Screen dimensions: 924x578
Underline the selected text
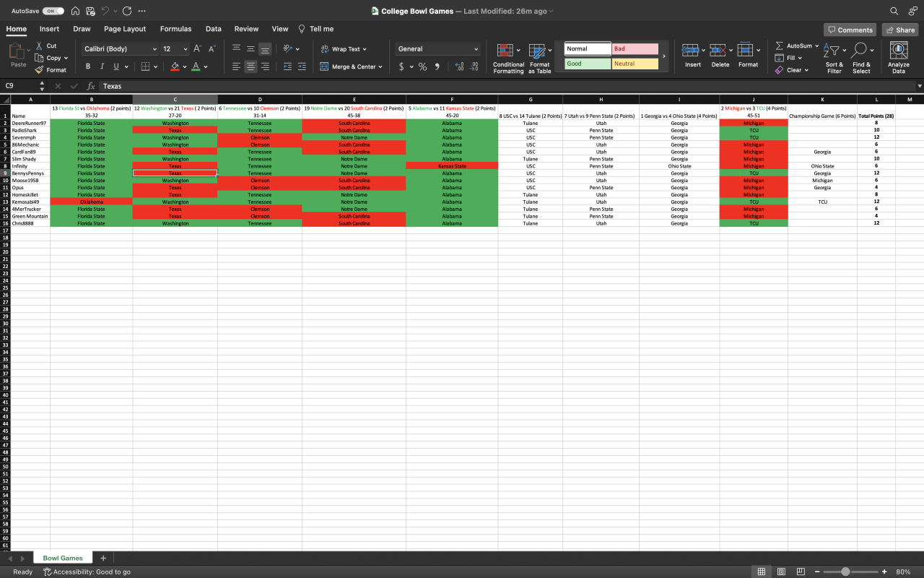(x=115, y=66)
